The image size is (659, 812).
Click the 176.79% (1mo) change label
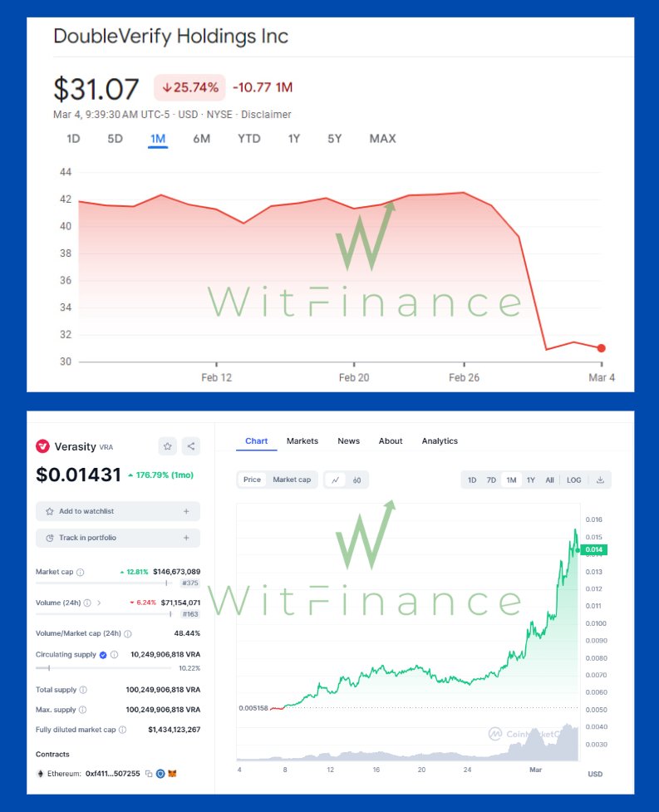(160, 475)
